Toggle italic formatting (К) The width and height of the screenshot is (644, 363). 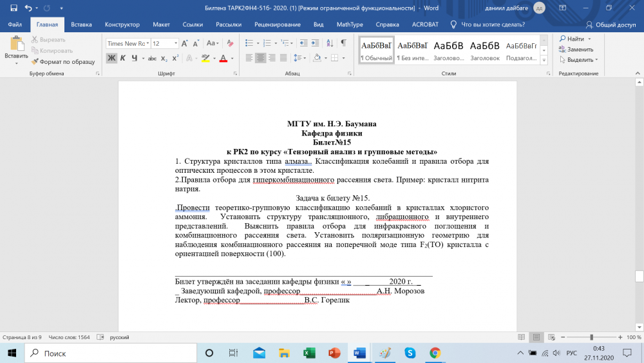pos(123,58)
